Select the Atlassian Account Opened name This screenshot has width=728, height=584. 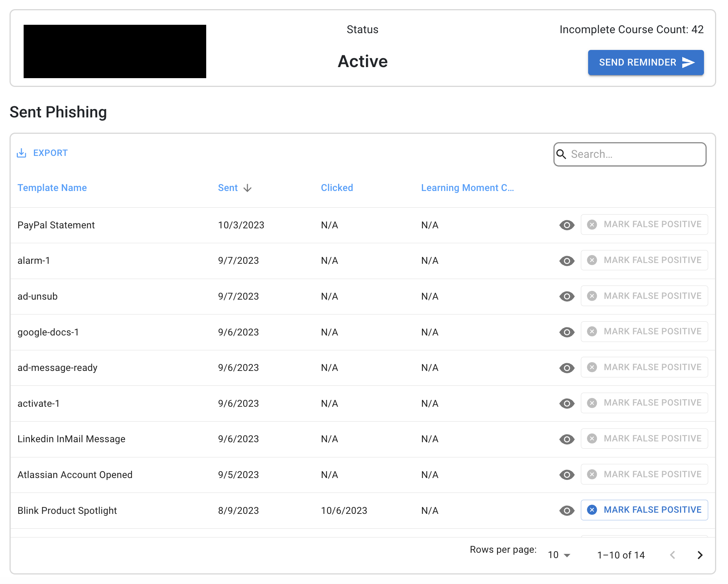75,475
